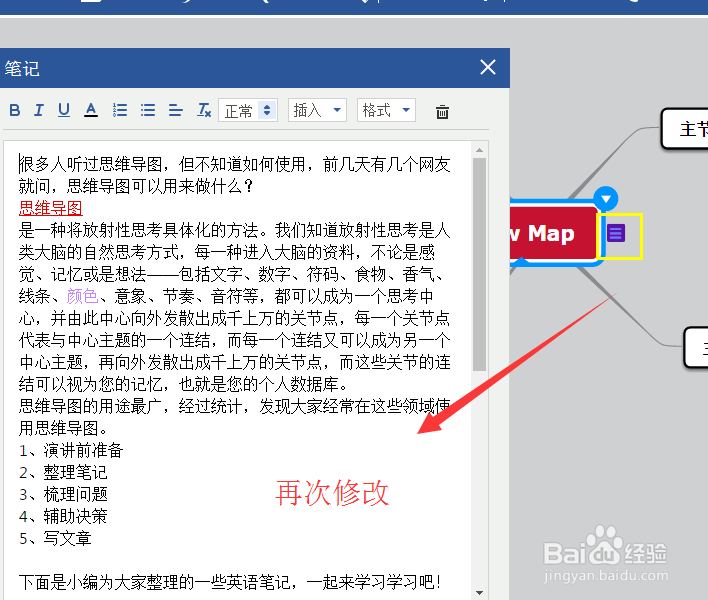
Task: Open the purple 颜色 link in the note
Action: point(82,297)
